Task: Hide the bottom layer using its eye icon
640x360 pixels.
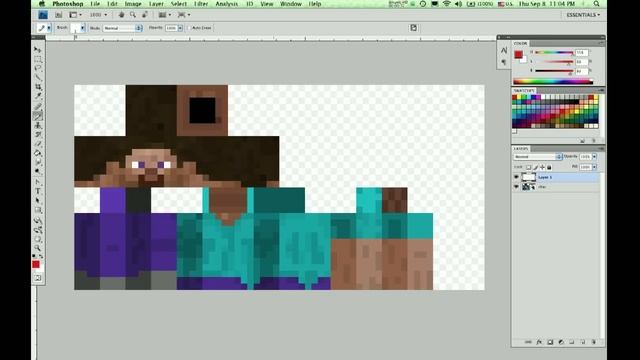Action: [x=516, y=187]
